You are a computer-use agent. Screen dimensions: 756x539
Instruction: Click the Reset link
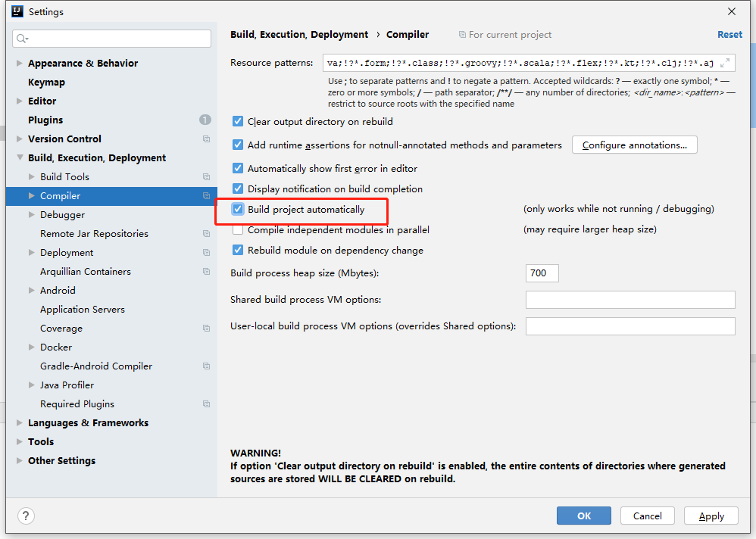click(x=729, y=35)
